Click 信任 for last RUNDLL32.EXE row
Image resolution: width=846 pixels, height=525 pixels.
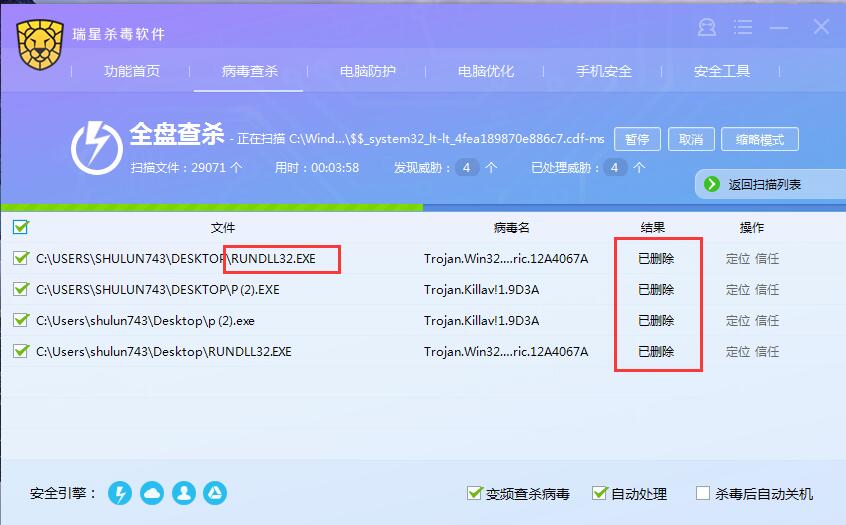(767, 352)
